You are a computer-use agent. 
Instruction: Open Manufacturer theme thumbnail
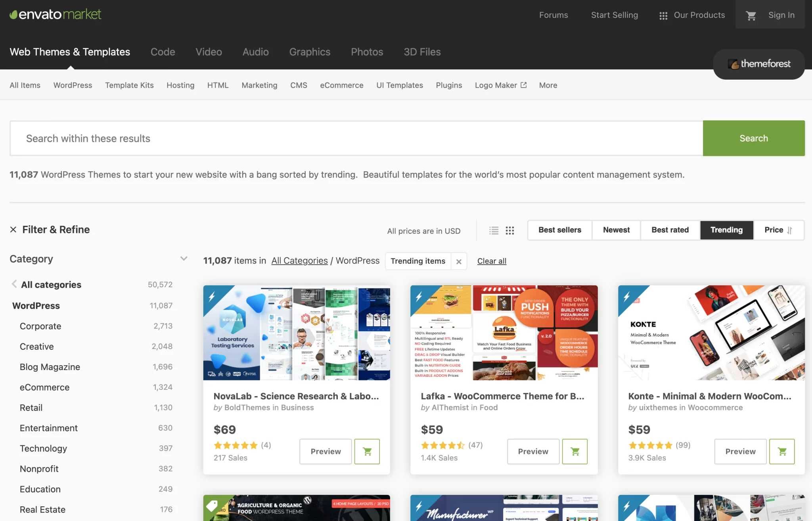504,508
